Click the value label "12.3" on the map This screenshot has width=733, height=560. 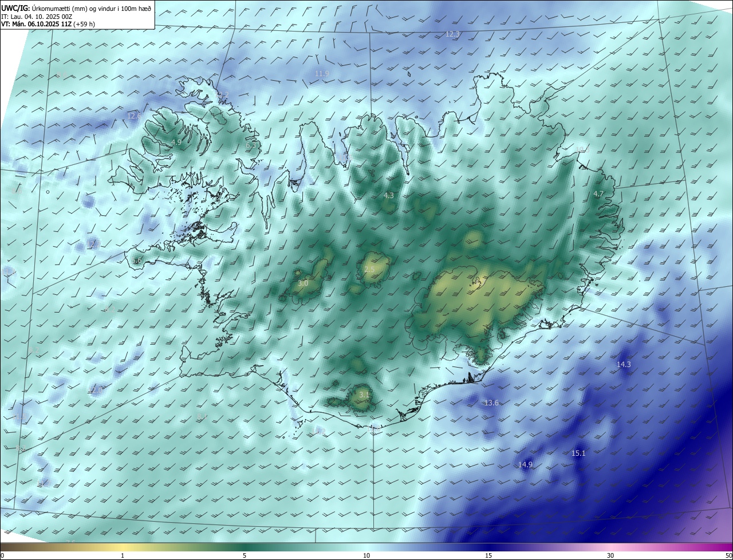click(x=452, y=34)
